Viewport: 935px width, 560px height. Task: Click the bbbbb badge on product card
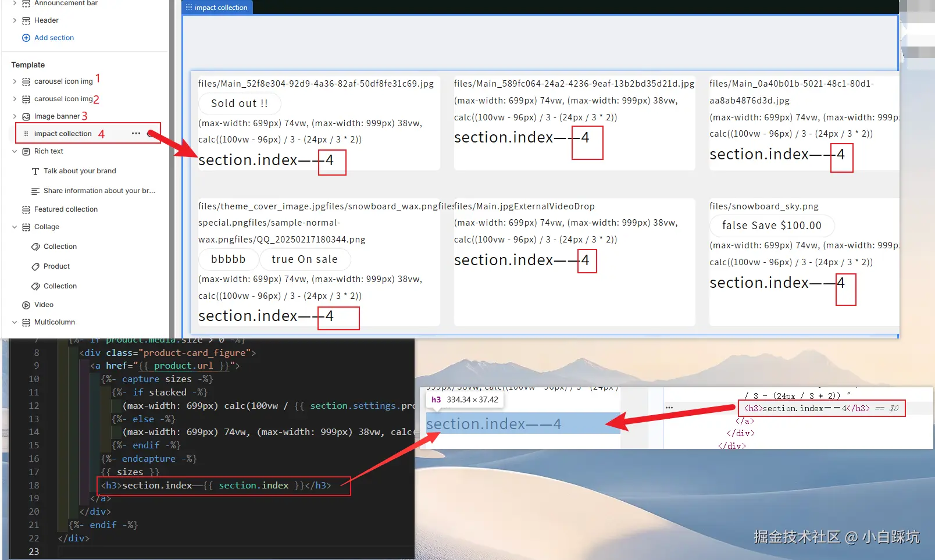point(228,259)
